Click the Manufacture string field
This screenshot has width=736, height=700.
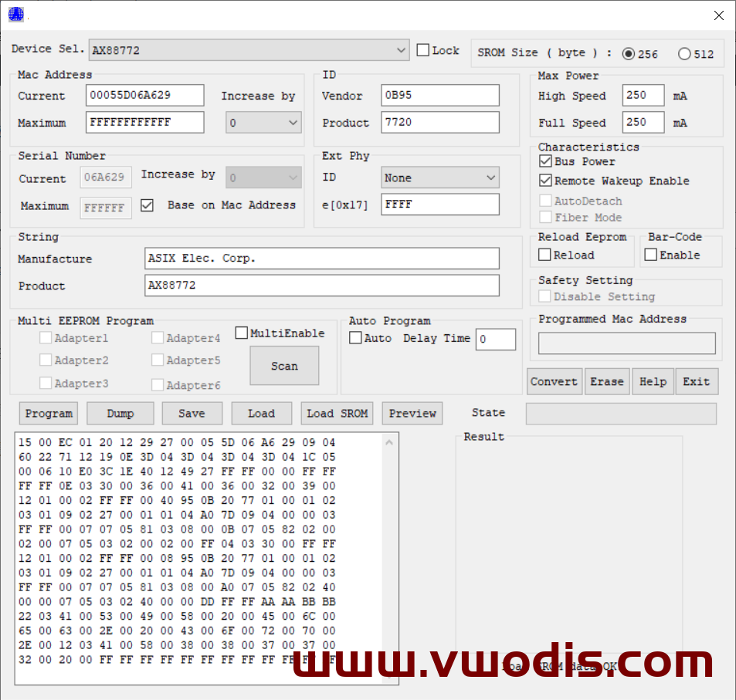(322, 259)
